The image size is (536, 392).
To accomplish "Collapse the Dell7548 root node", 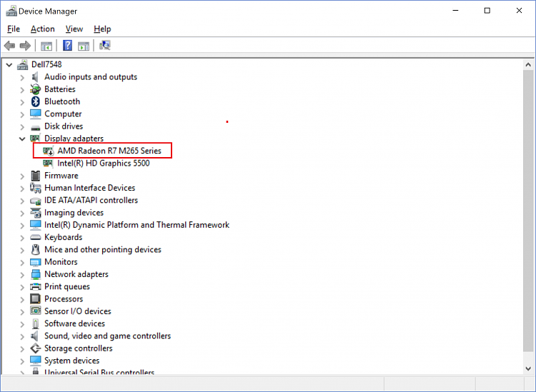I will [9, 64].
